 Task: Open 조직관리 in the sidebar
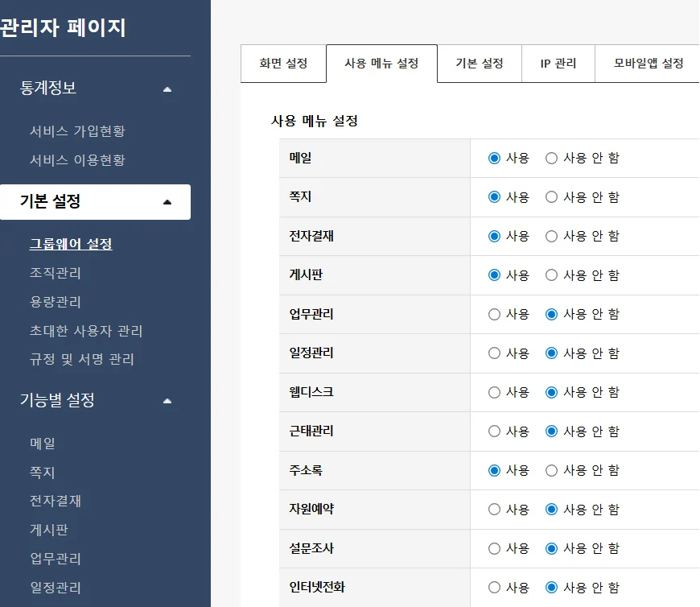(x=56, y=274)
